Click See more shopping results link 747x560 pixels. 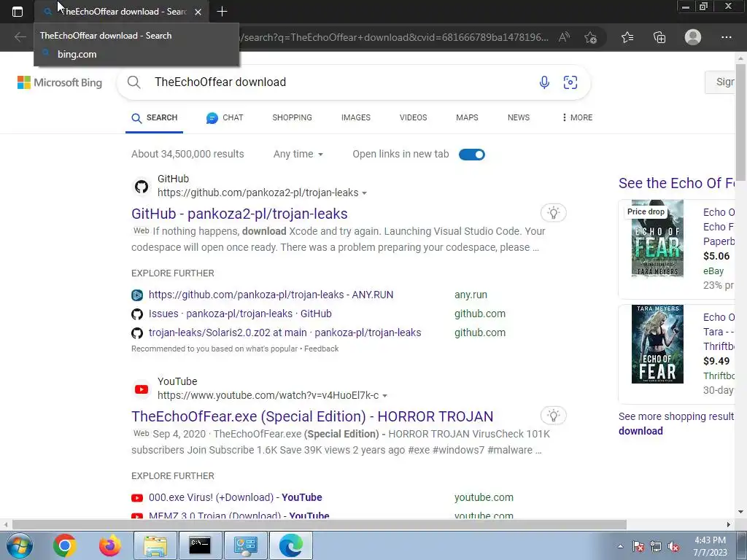click(676, 424)
